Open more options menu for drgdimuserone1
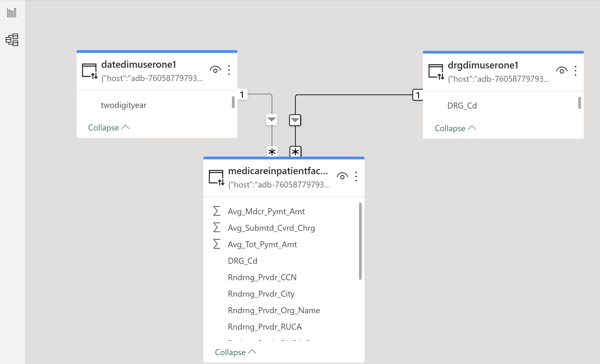 coord(575,71)
